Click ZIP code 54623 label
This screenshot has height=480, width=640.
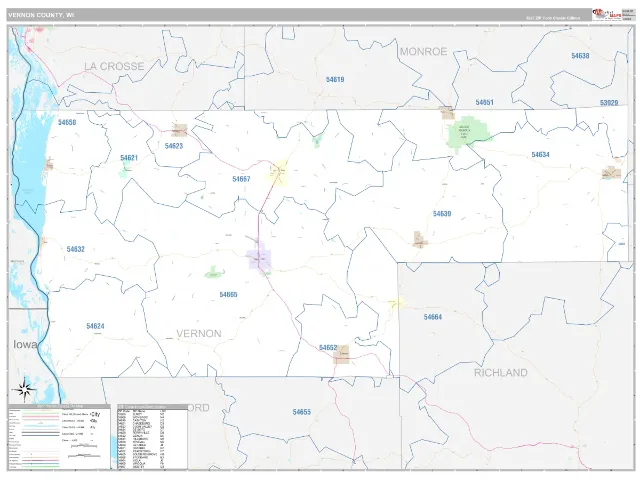174,146
